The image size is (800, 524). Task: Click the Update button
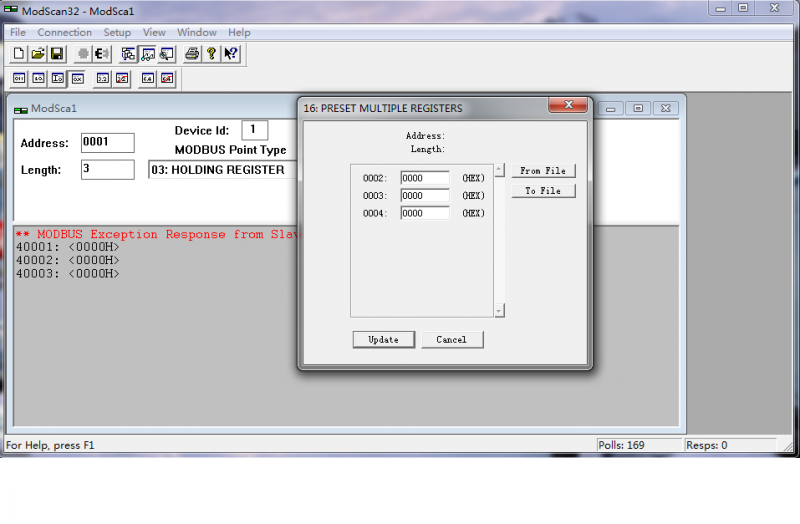(384, 340)
